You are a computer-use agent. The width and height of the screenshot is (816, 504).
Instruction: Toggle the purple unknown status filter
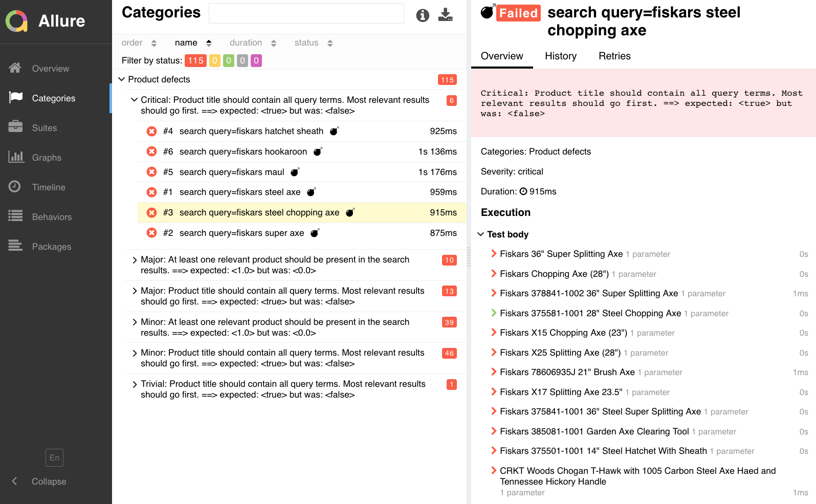(256, 60)
